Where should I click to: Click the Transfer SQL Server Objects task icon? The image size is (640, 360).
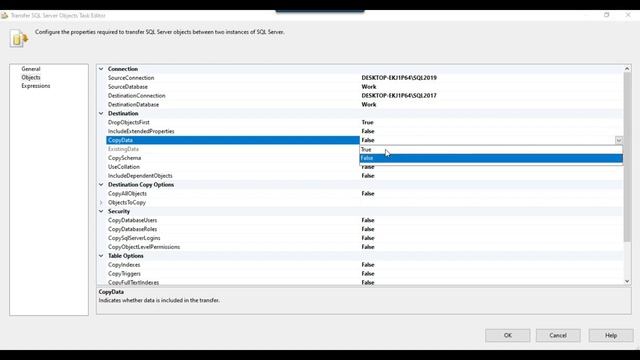19,39
